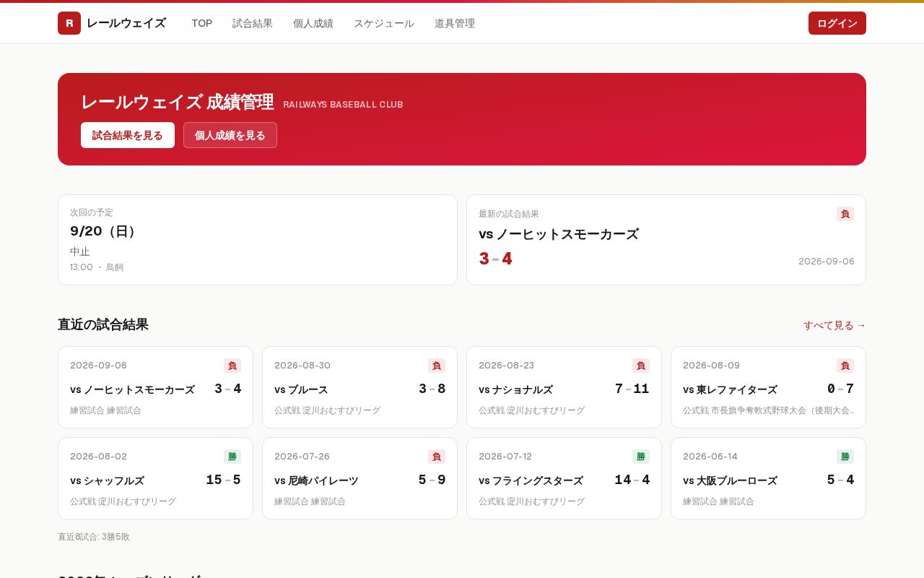Open 試合結果 in the navigation bar
The height and width of the screenshot is (578, 924).
click(x=253, y=23)
